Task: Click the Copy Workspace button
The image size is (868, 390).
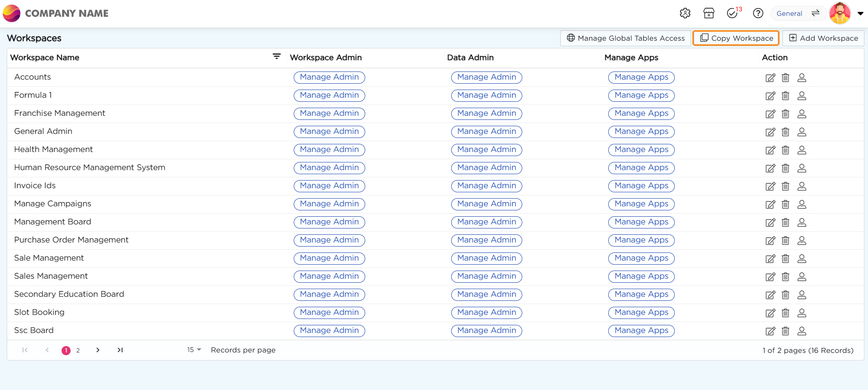Action: [x=736, y=38]
